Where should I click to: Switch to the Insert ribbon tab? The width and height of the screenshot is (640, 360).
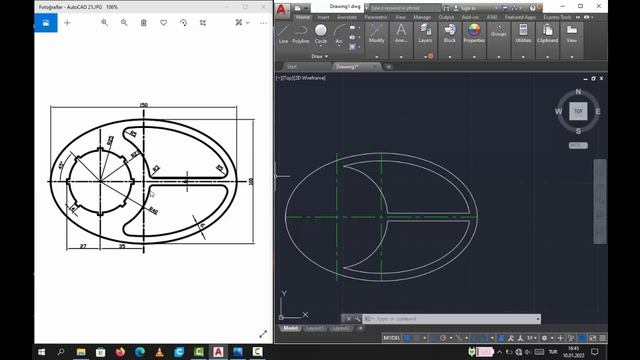click(323, 17)
